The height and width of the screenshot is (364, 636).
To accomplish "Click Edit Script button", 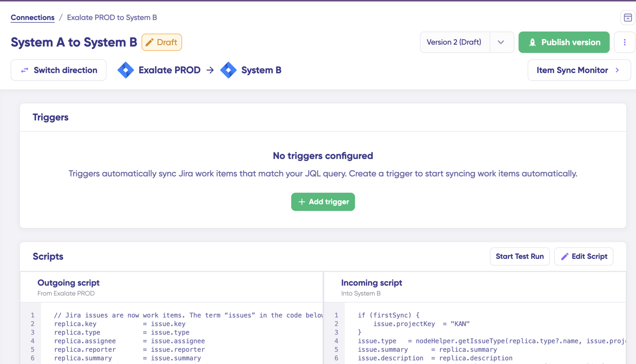I will [x=584, y=256].
